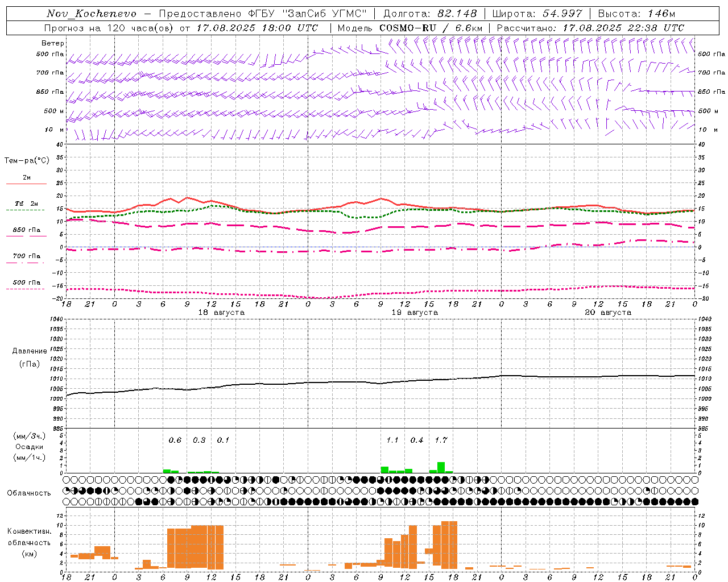Click the Осадки precipitation label
Screen dimensions: 728x582
[29, 447]
